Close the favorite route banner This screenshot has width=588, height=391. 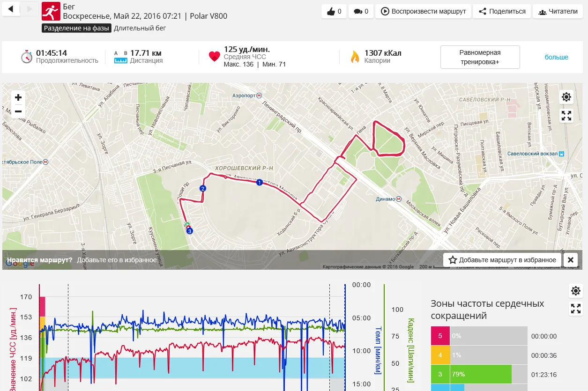[570, 260]
